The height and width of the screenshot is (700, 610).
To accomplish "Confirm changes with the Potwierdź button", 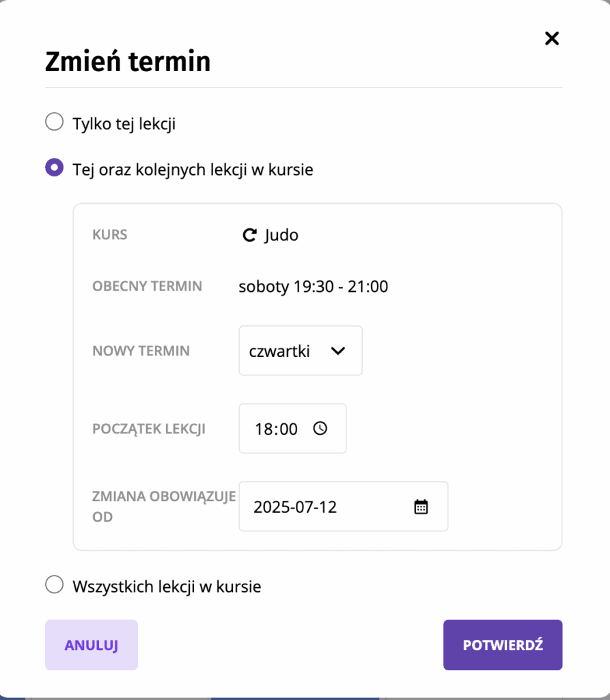I will (503, 645).
